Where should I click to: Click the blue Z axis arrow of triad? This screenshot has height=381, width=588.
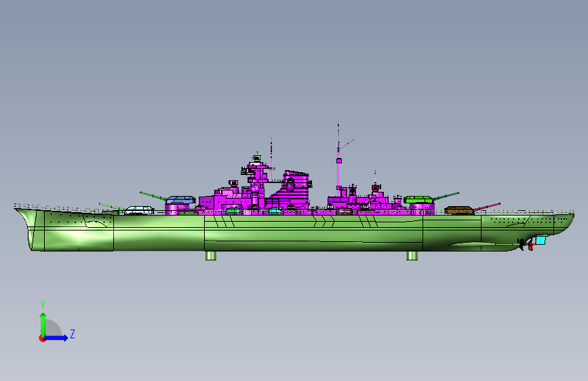pos(56,338)
